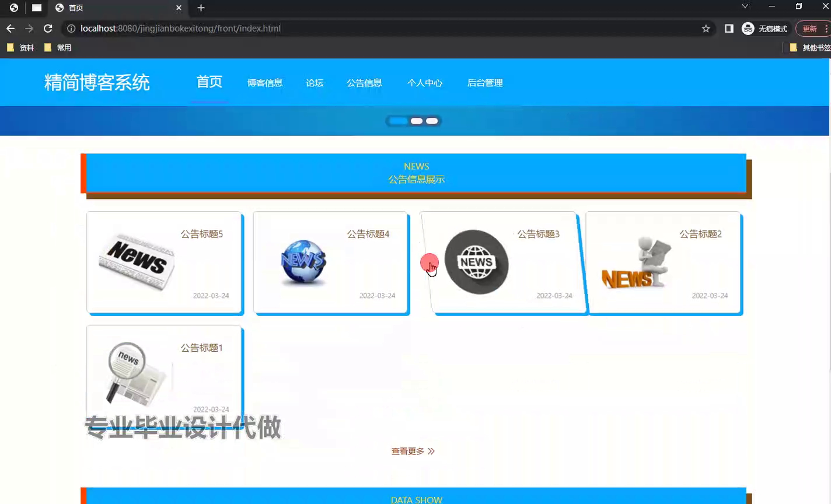Click the 2022-03-24 date on 公告标题2 card

pyautogui.click(x=710, y=296)
